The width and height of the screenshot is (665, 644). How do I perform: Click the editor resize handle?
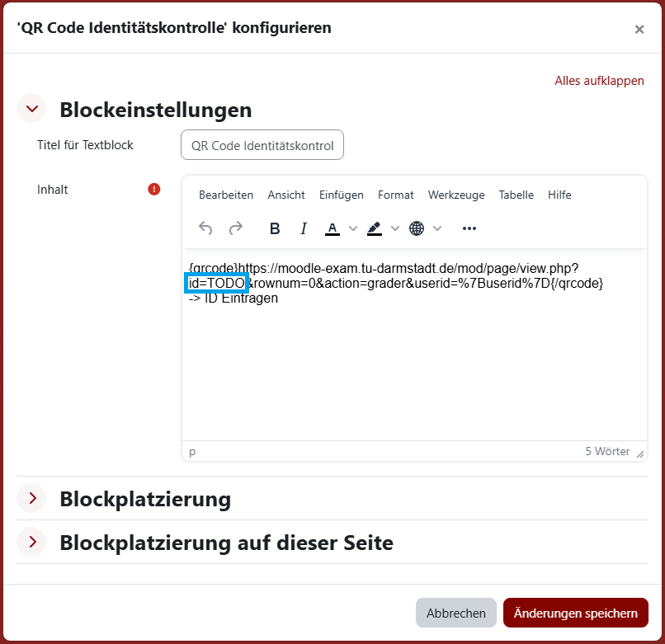click(640, 454)
